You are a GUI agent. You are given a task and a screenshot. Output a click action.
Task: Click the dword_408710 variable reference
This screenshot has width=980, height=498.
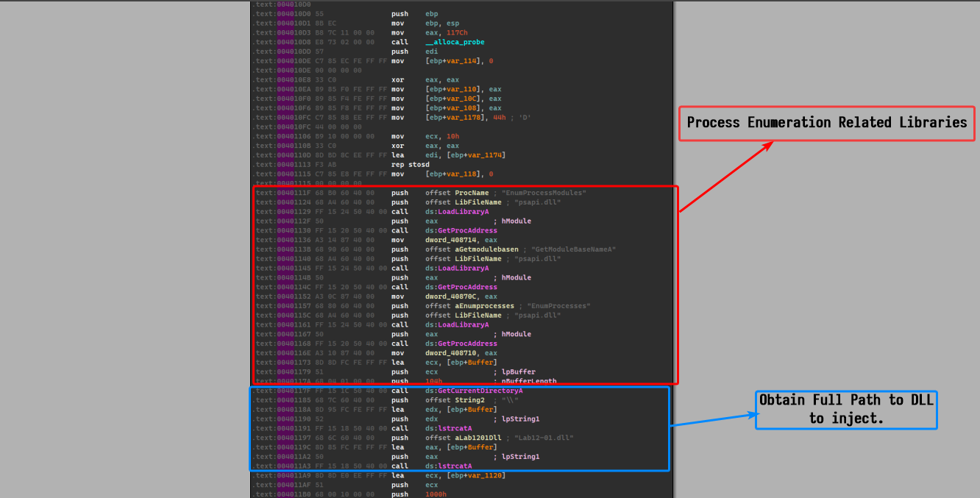tap(455, 353)
